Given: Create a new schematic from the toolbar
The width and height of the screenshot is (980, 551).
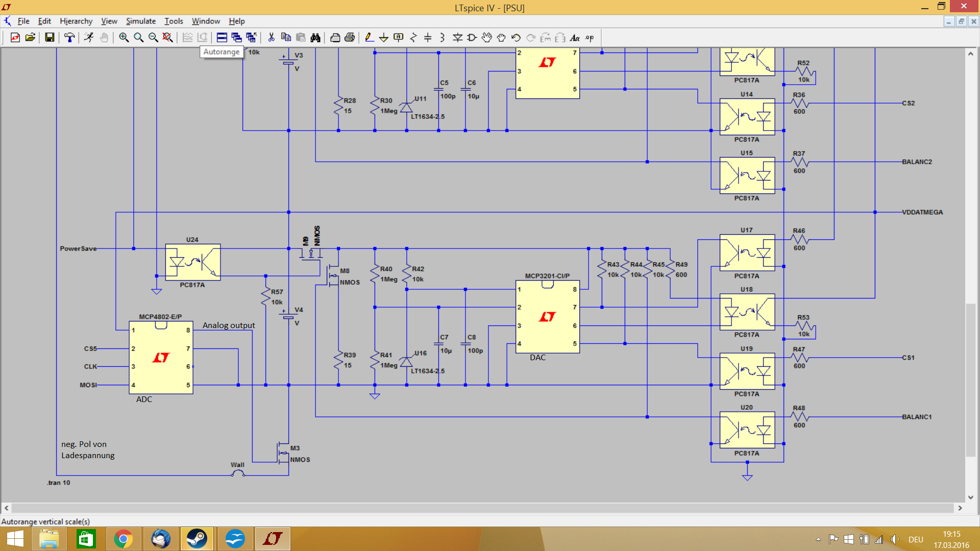Looking at the screenshot, I should pos(15,37).
